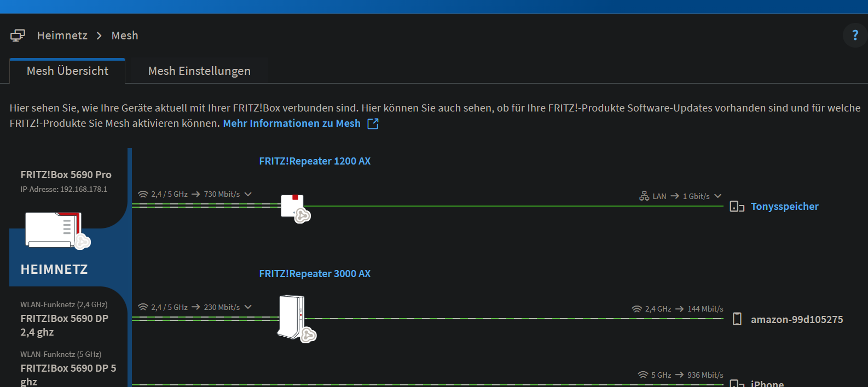Open the help question mark icon
The height and width of the screenshot is (387, 868).
tap(855, 36)
